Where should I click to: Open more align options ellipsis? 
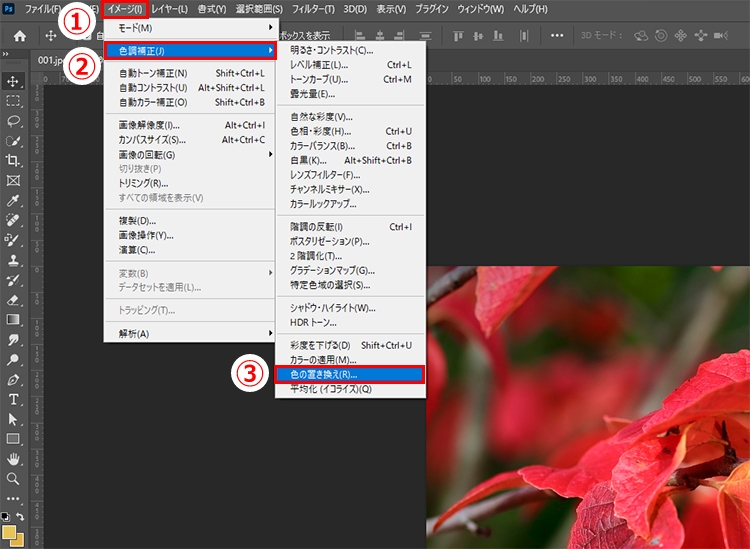click(x=557, y=35)
